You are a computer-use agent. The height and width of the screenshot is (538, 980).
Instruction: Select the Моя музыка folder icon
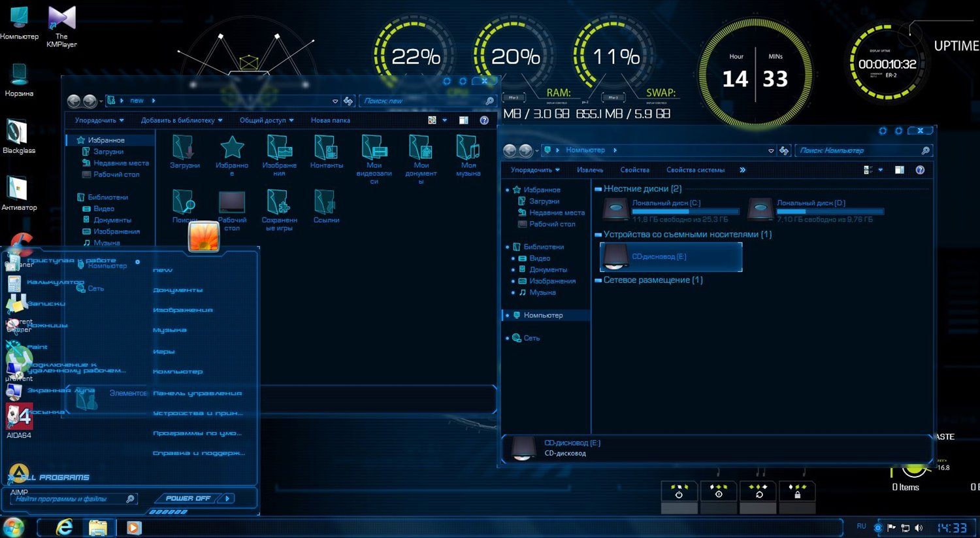point(468,156)
